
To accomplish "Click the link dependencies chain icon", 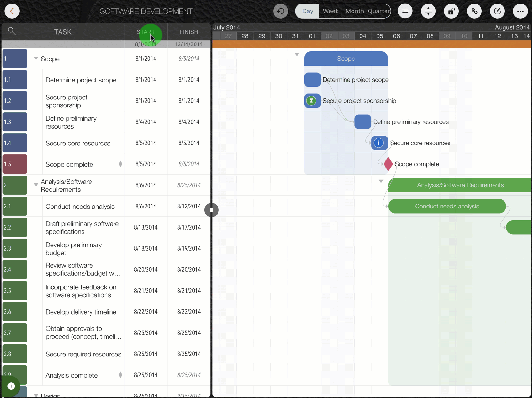I will (474, 11).
